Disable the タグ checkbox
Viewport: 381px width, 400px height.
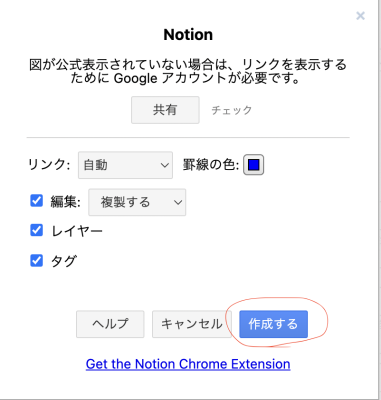click(36, 261)
